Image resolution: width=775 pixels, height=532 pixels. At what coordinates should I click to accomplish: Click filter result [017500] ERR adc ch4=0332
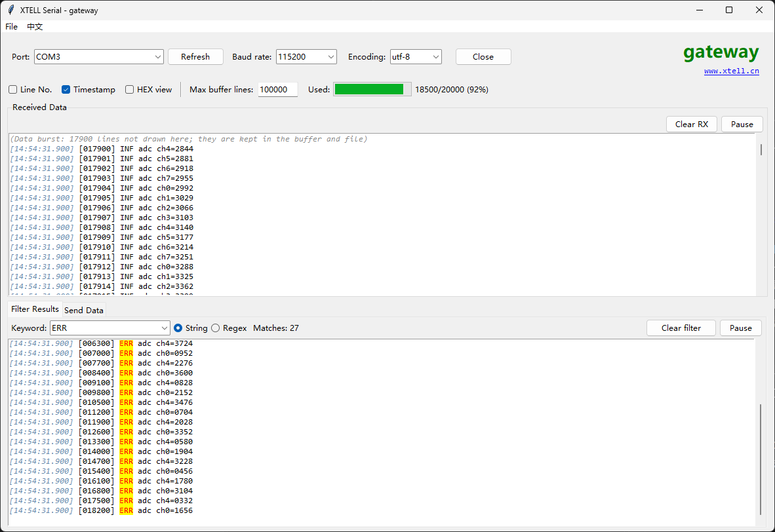[102, 501]
